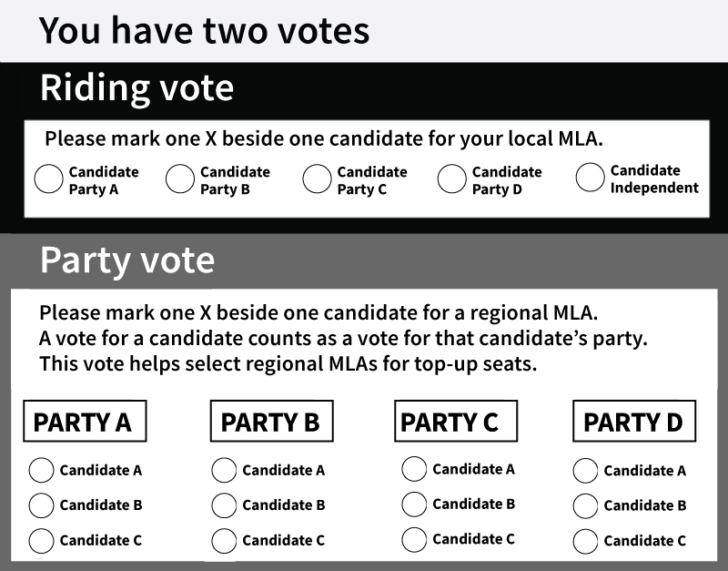Viewport: 728px width, 571px height.
Task: Mark Candidate A under Party C
Action: pyautogui.click(x=414, y=469)
